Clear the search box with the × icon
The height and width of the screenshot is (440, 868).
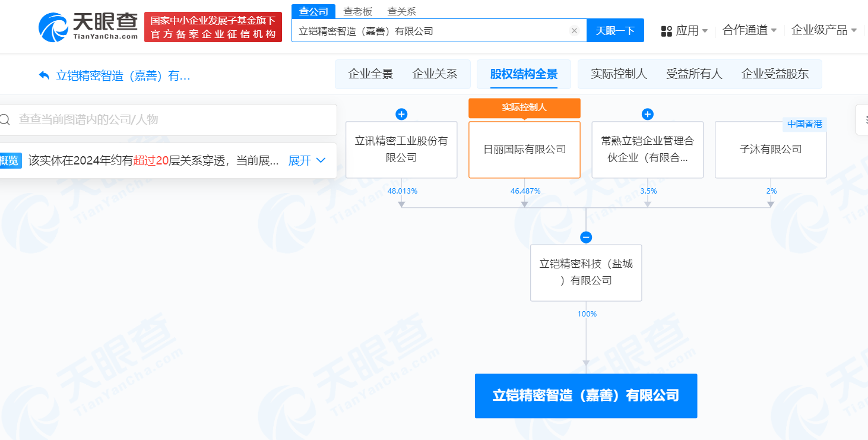tap(574, 30)
